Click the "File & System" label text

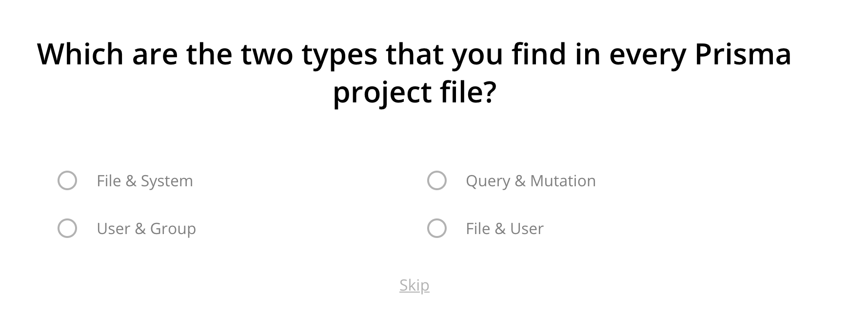145,181
